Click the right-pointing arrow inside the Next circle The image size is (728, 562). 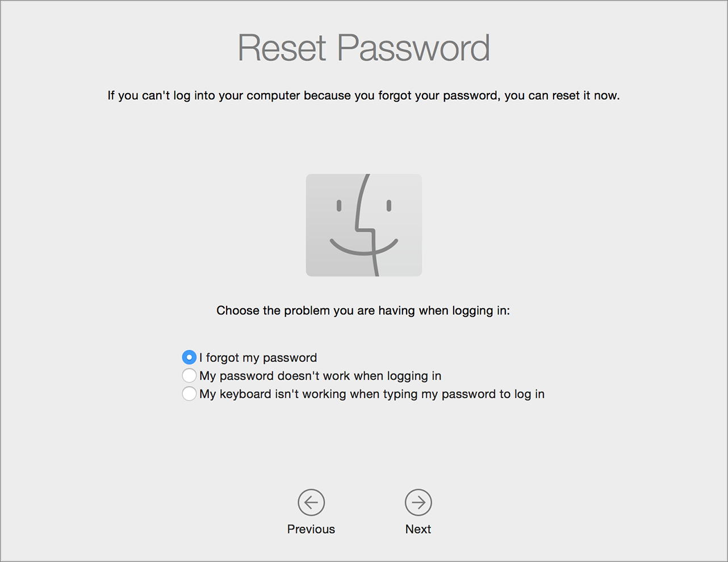coord(419,502)
